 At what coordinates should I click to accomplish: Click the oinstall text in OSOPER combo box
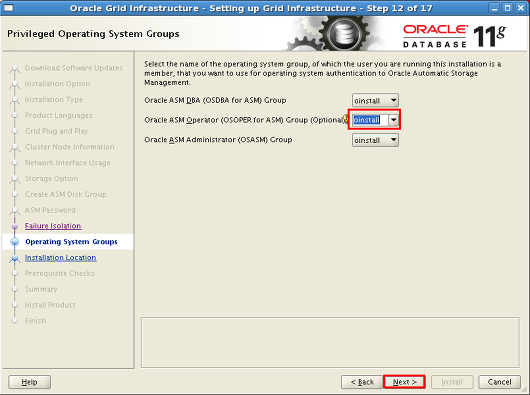pos(367,120)
